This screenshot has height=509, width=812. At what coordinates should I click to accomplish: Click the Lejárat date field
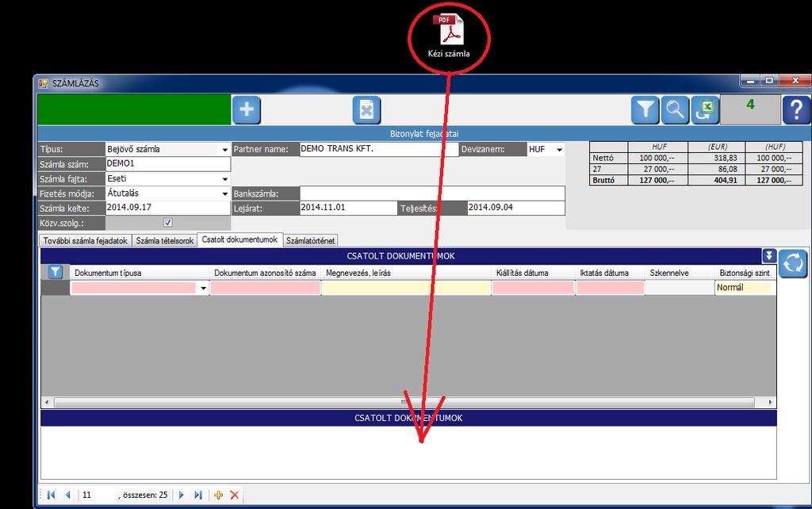348,209
